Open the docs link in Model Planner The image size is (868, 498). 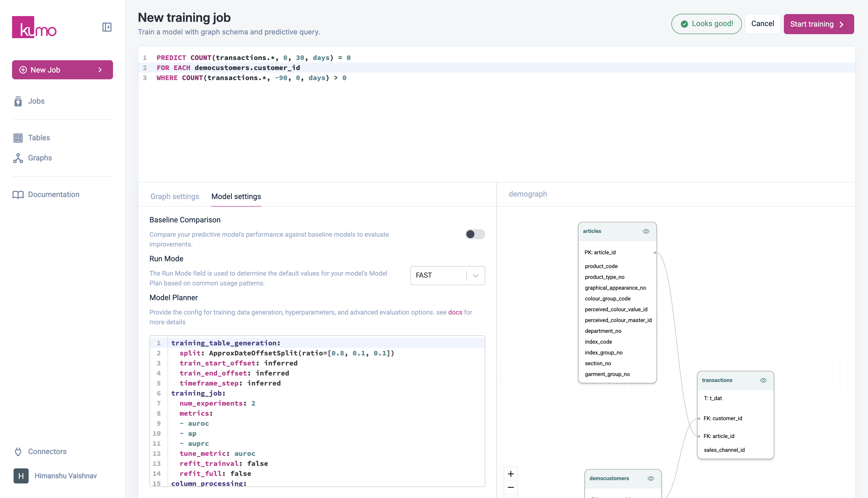point(455,312)
